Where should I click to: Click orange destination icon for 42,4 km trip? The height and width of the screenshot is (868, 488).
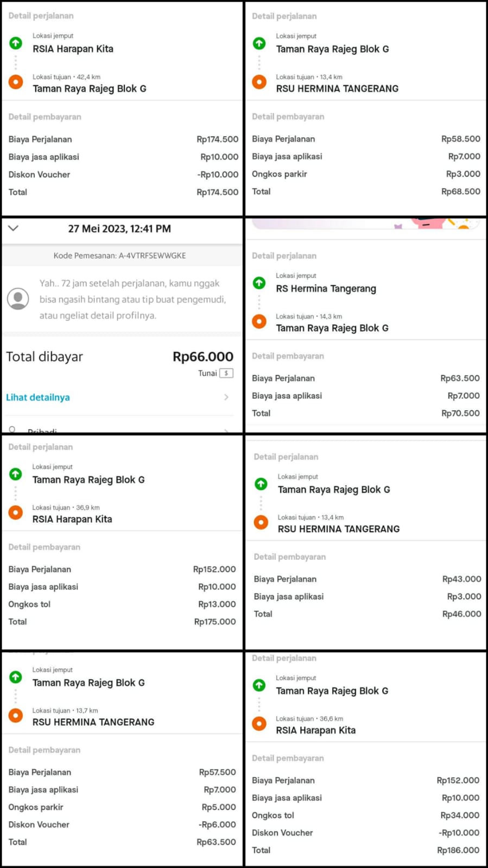[x=16, y=82]
